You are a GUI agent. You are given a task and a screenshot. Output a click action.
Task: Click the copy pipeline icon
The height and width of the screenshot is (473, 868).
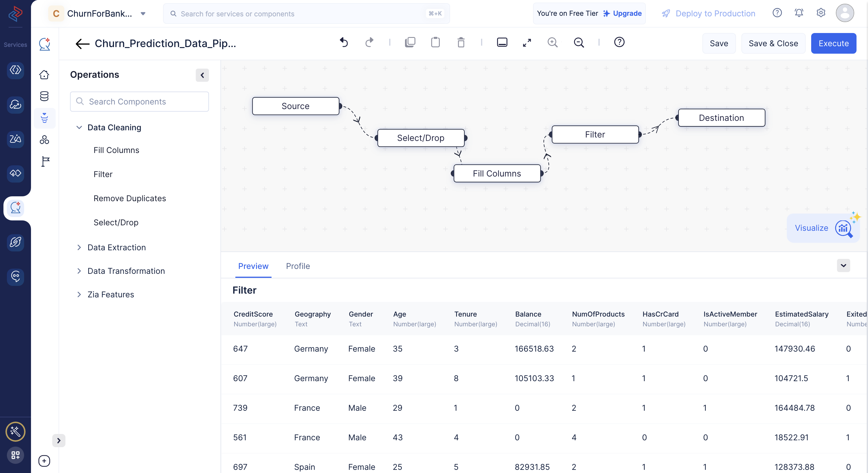click(410, 42)
